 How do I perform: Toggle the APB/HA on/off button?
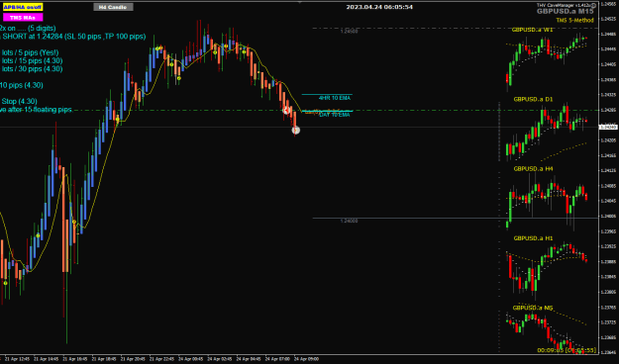(x=22, y=7)
